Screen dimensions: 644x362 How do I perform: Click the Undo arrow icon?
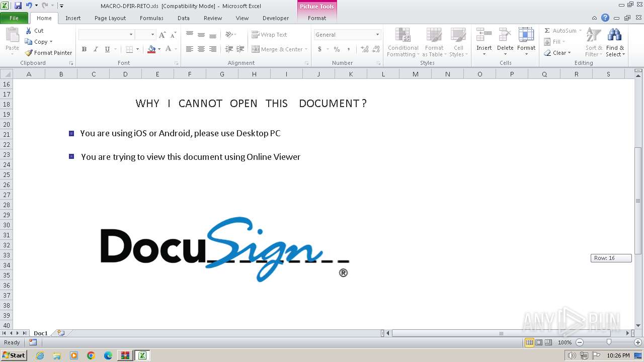tap(29, 6)
